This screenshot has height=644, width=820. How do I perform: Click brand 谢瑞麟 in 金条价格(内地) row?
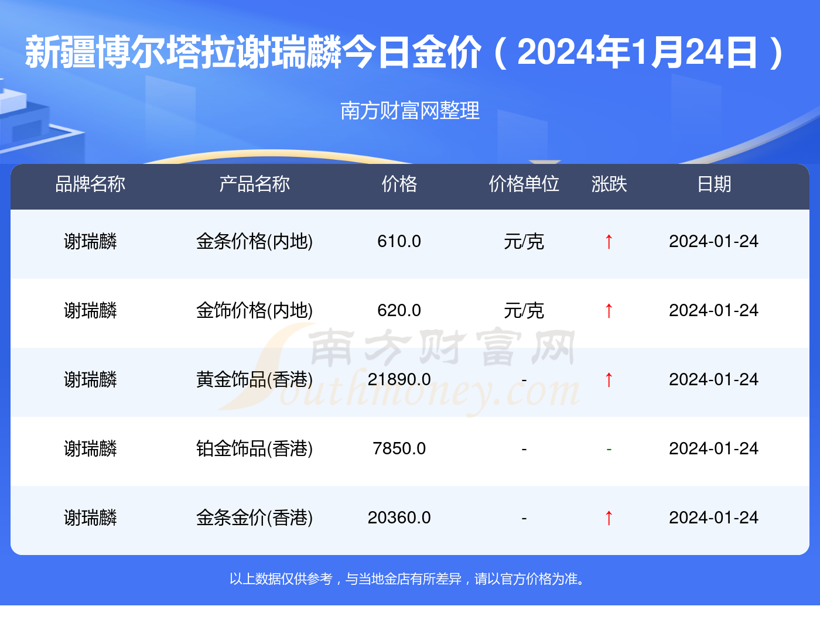click(x=90, y=241)
